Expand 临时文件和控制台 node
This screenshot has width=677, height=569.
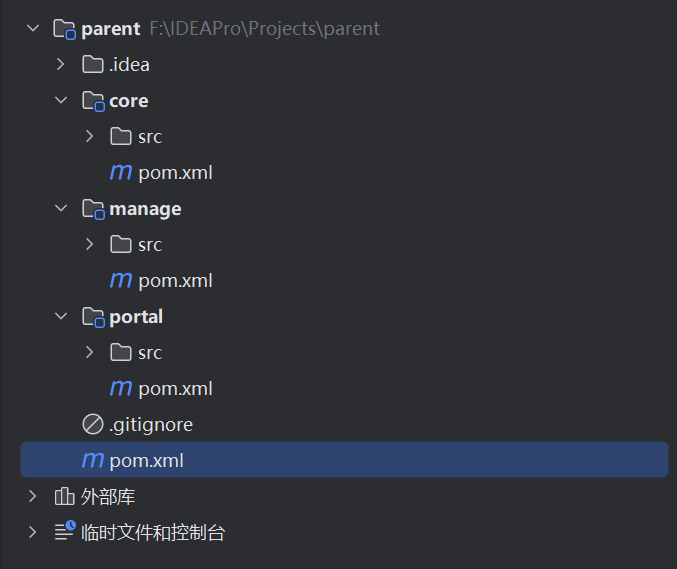[x=32, y=532]
